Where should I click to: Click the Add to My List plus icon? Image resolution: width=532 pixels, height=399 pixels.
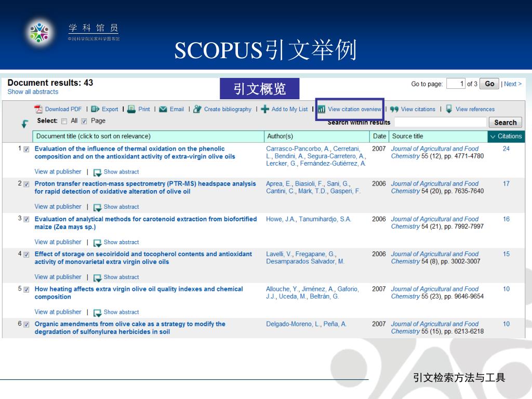pyautogui.click(x=265, y=109)
